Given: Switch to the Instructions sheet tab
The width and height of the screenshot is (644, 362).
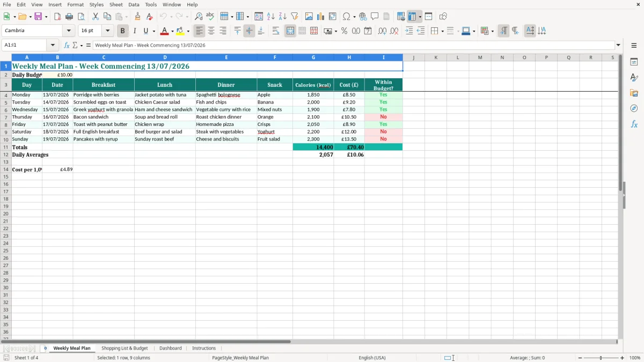Looking at the screenshot, I should tap(204, 349).
